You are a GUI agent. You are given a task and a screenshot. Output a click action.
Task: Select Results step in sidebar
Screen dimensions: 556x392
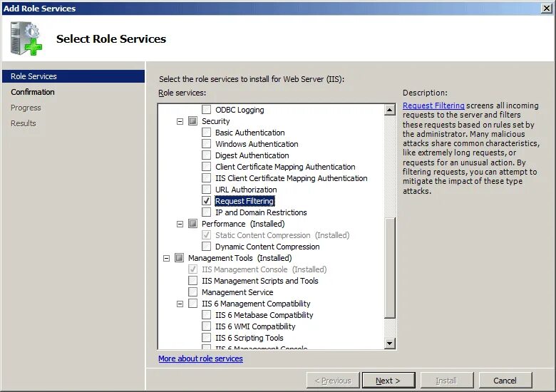[24, 123]
